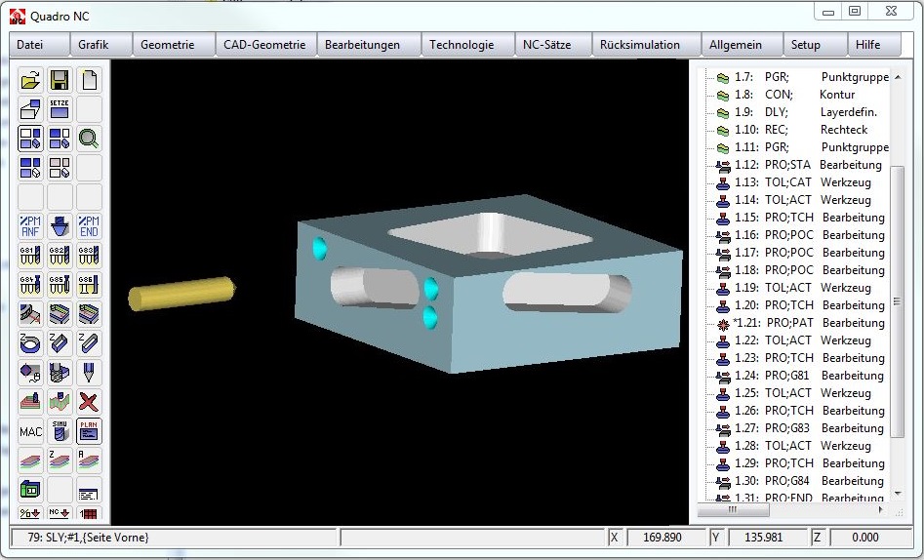Viewport: 924px width, 560px height.
Task: Click the PLAN icon in the toolbar
Action: (89, 431)
